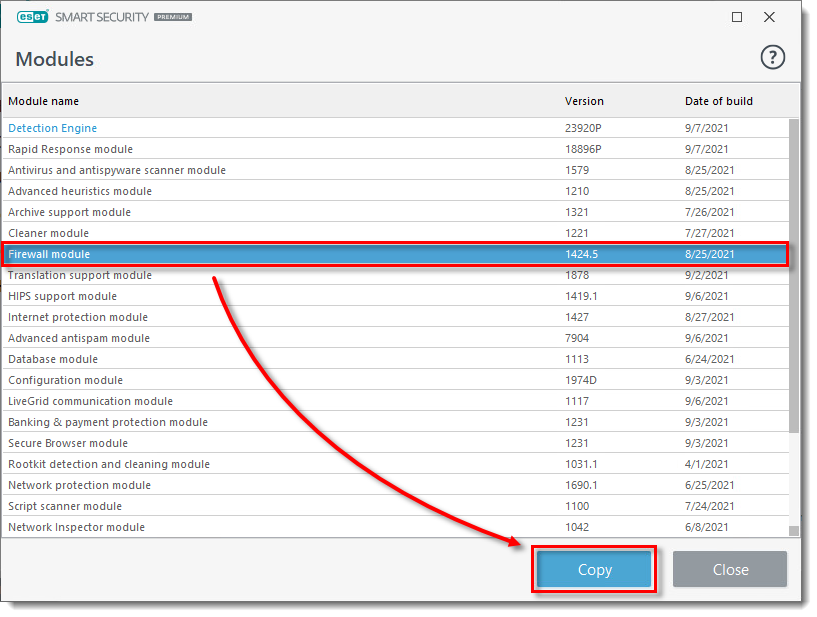Image resolution: width=817 pixels, height=617 pixels.
Task: Select the Network Inspector module row
Action: click(x=396, y=527)
